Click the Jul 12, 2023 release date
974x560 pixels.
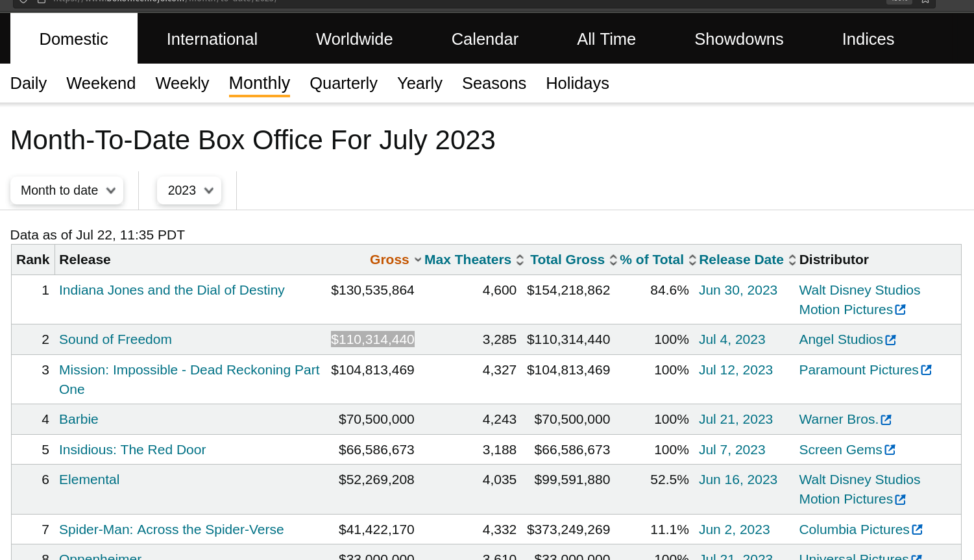click(736, 370)
